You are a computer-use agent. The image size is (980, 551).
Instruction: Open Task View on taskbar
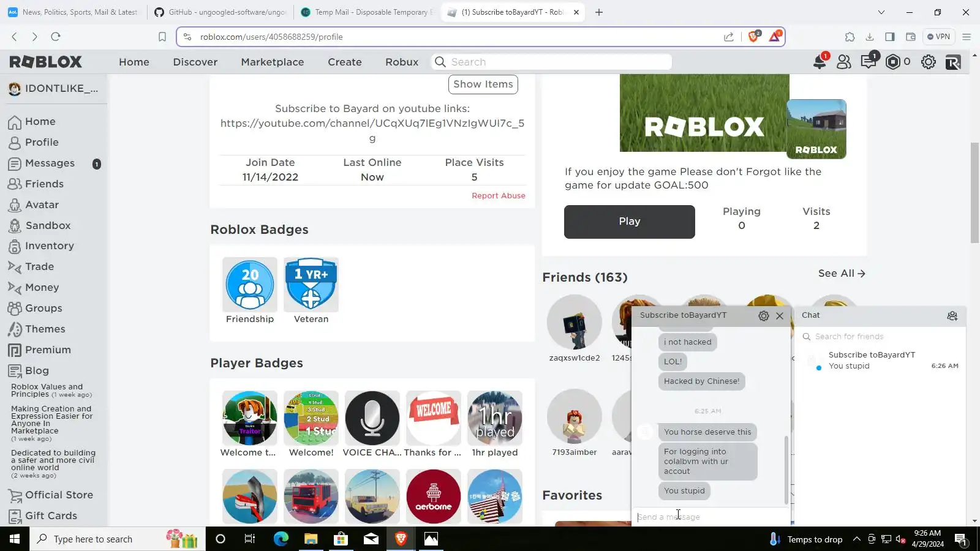pyautogui.click(x=250, y=539)
